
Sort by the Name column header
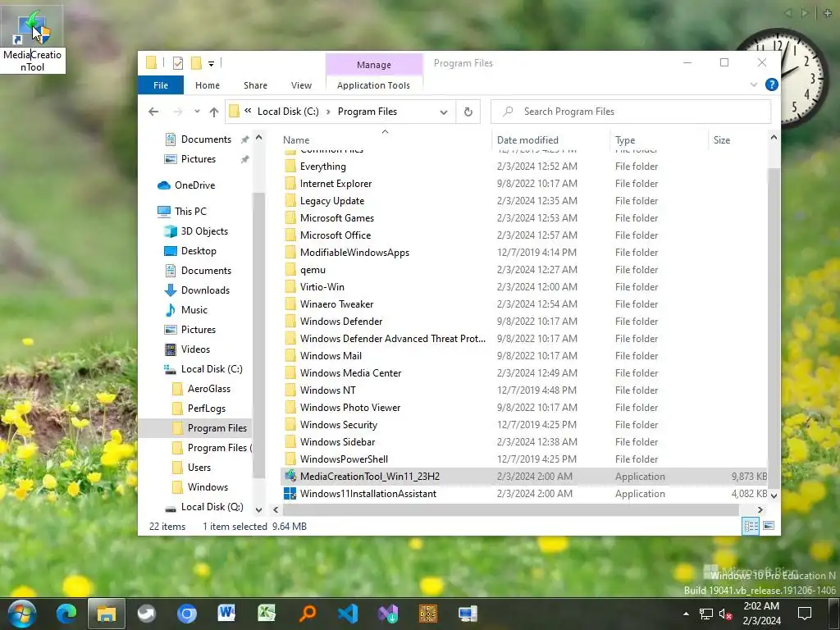point(296,139)
